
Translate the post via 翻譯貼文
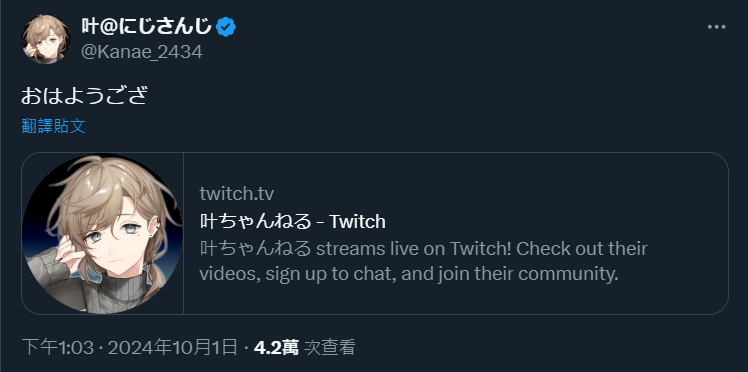click(x=53, y=126)
